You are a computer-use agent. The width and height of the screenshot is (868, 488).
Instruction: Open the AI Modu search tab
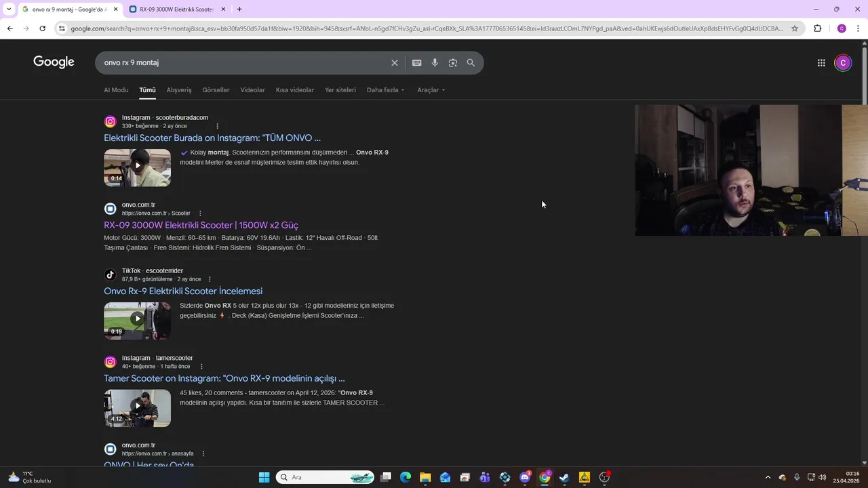(x=116, y=90)
